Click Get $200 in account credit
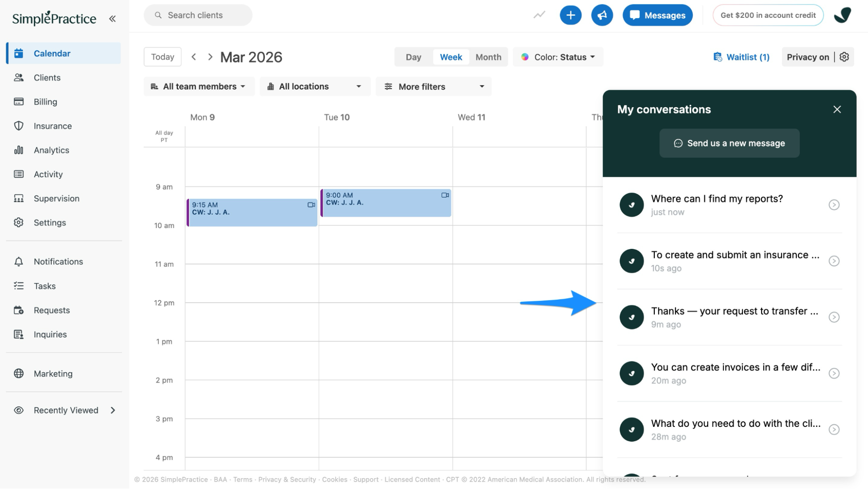This screenshot has height=489, width=868. (x=768, y=15)
